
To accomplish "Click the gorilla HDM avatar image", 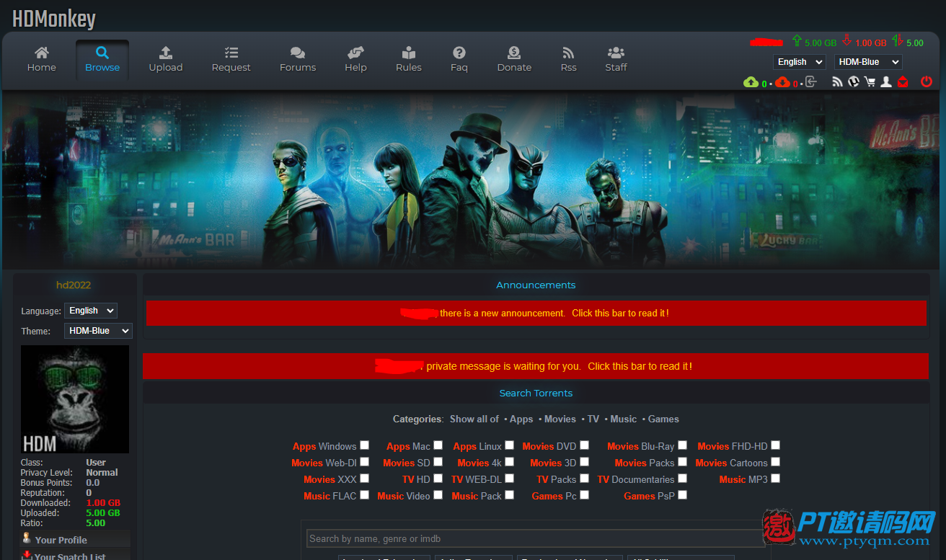I will [75, 399].
